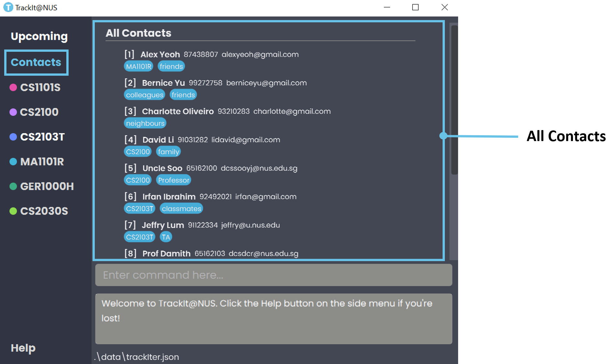This screenshot has height=364, width=616.
Task: Select contact Bernice Yu
Action: (x=163, y=83)
